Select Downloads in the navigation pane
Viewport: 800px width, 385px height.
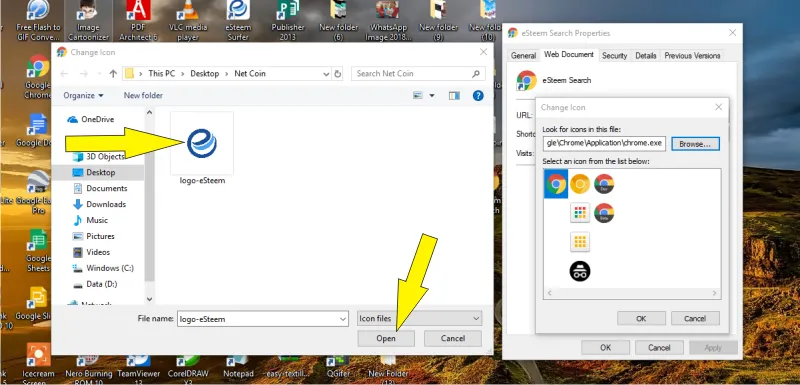[x=106, y=204]
